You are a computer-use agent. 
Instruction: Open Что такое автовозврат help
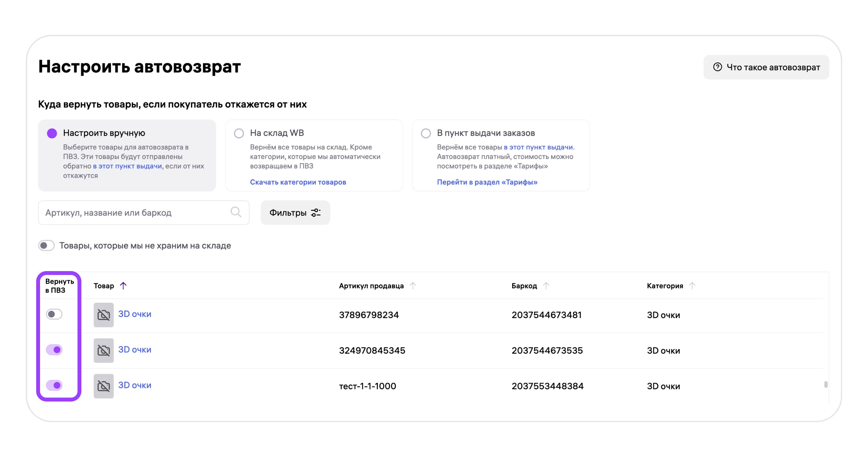click(x=766, y=67)
